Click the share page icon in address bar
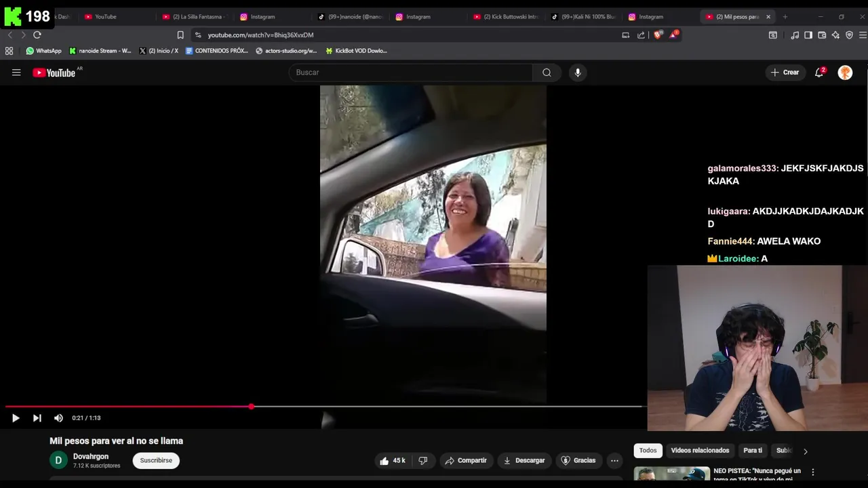Screen dimensions: 868x488 pos(641,35)
